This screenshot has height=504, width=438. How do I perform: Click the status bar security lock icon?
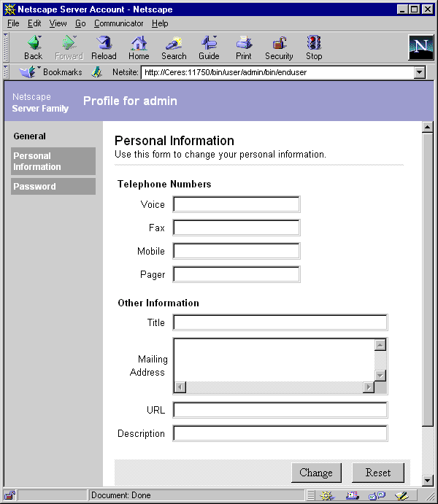click(9, 495)
